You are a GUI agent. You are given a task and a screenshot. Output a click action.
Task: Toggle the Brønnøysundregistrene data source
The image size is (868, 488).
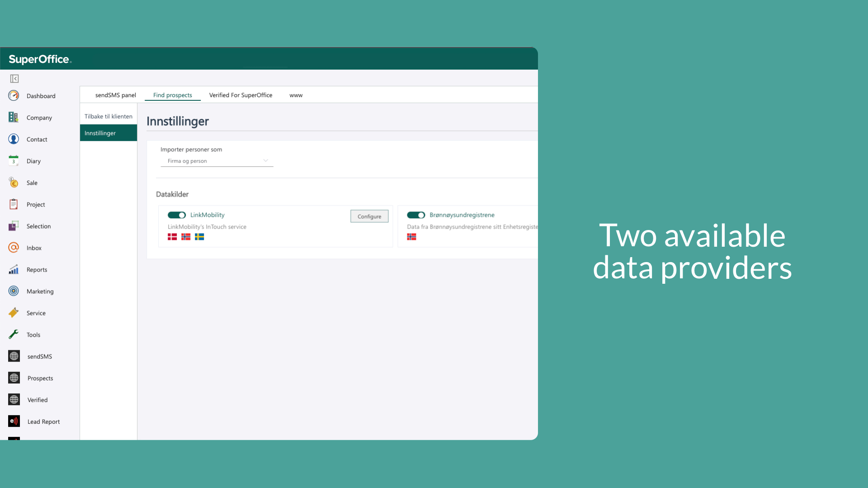[x=415, y=215]
